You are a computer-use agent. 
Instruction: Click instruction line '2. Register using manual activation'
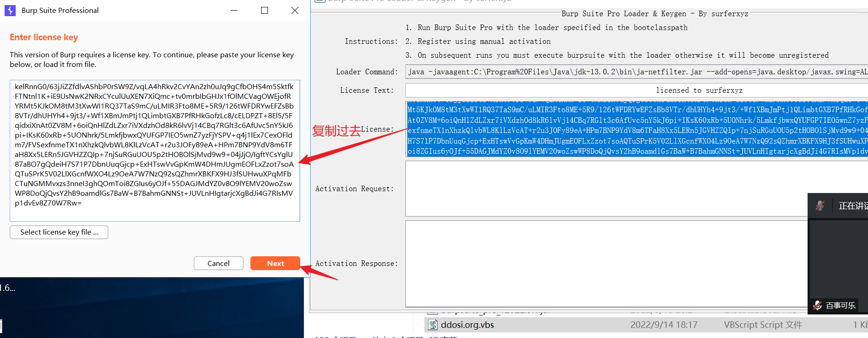click(478, 42)
